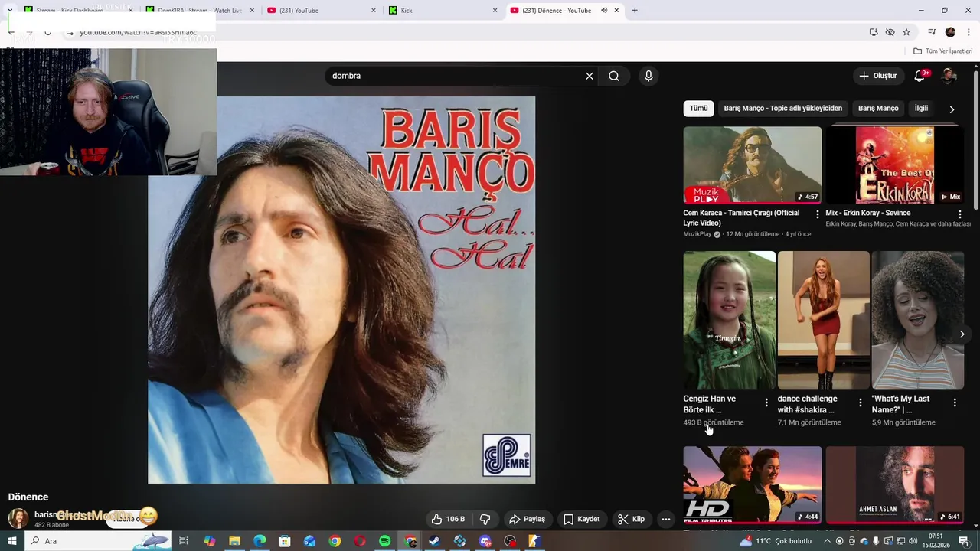Like the video with 106 B likes
This screenshot has width=980, height=551.
(448, 519)
